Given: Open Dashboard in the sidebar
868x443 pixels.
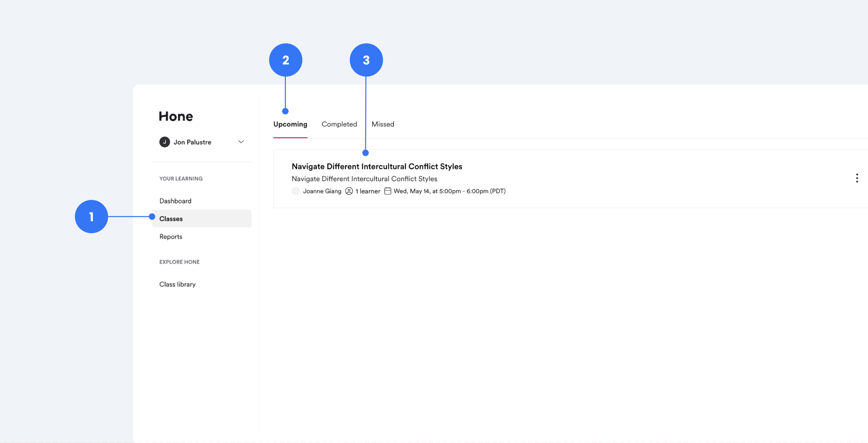Looking at the screenshot, I should click(x=175, y=201).
